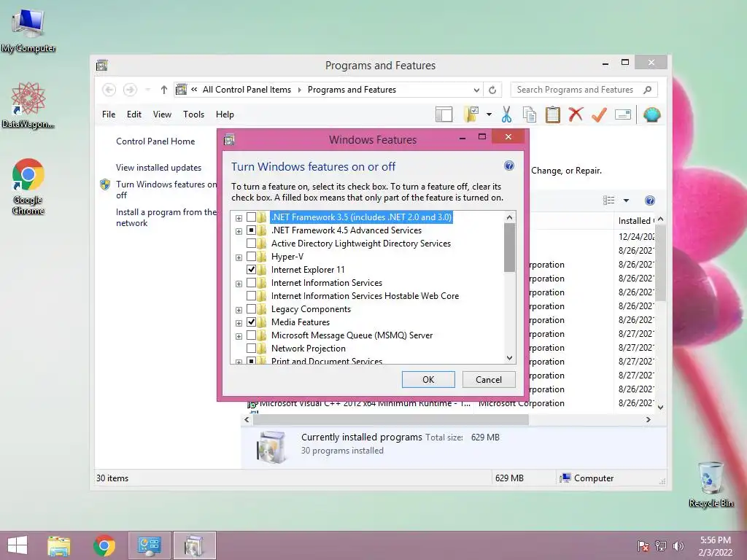The image size is (747, 560).
Task: Click the volume speaker tray icon
Action: click(x=678, y=545)
